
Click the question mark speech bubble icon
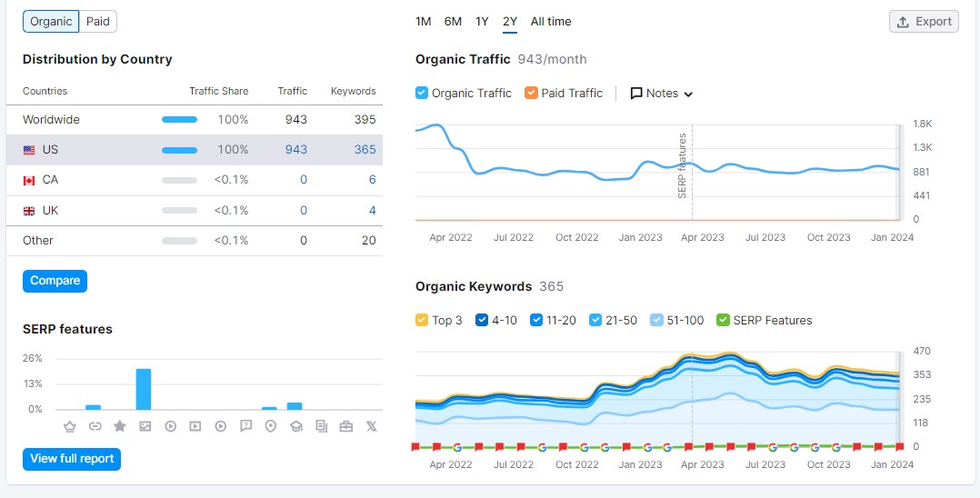tap(245, 426)
